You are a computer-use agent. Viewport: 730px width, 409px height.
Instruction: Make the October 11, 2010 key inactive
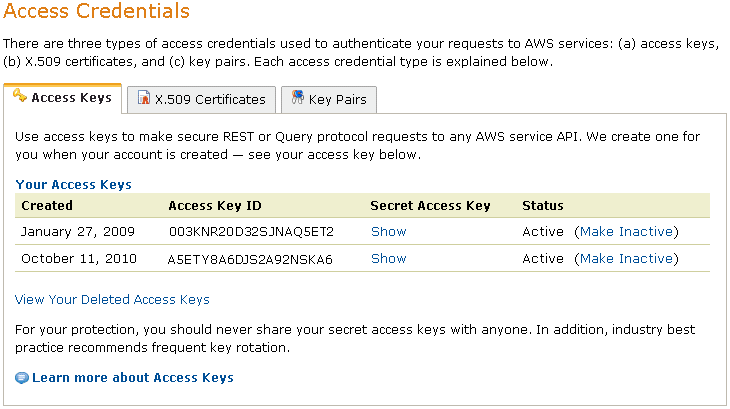626,258
